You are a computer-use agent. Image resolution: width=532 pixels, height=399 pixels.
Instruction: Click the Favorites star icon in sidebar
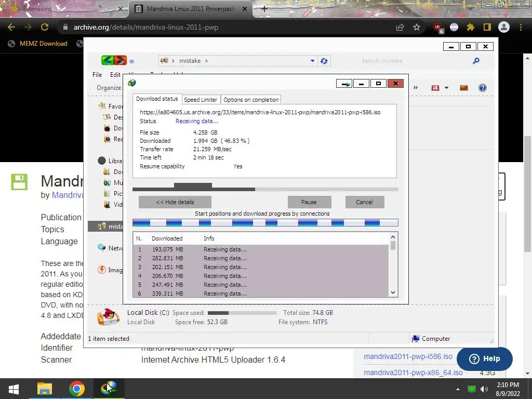point(102,106)
